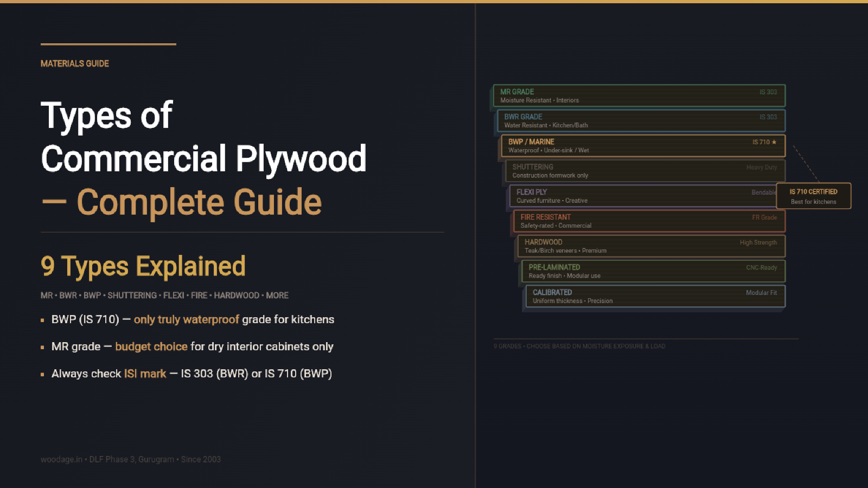Click the "budget choice" highlighted text
The height and width of the screenshot is (488, 868).
click(x=151, y=346)
